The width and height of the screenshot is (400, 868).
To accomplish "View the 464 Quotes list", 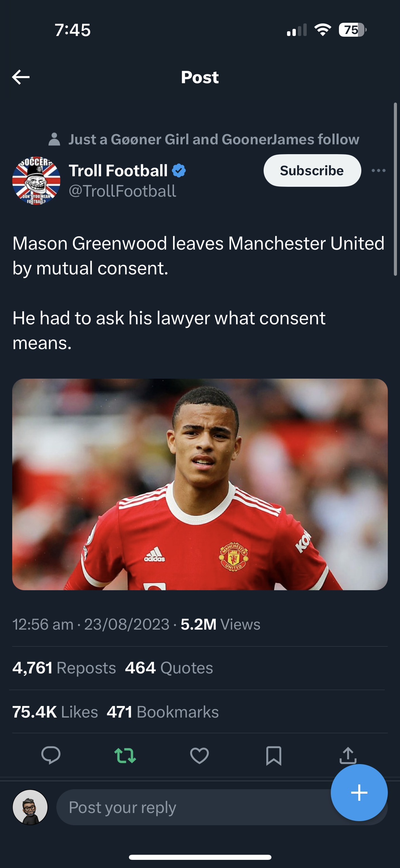I will (169, 668).
